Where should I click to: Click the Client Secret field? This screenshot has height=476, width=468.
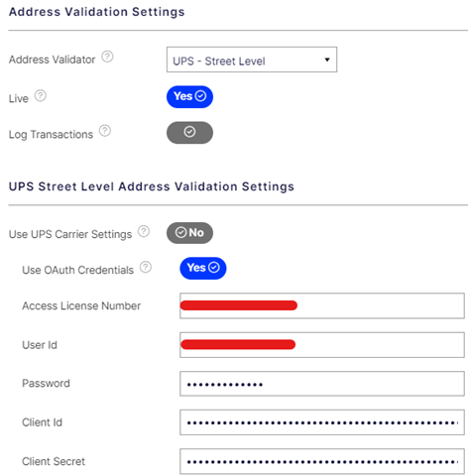(322, 461)
